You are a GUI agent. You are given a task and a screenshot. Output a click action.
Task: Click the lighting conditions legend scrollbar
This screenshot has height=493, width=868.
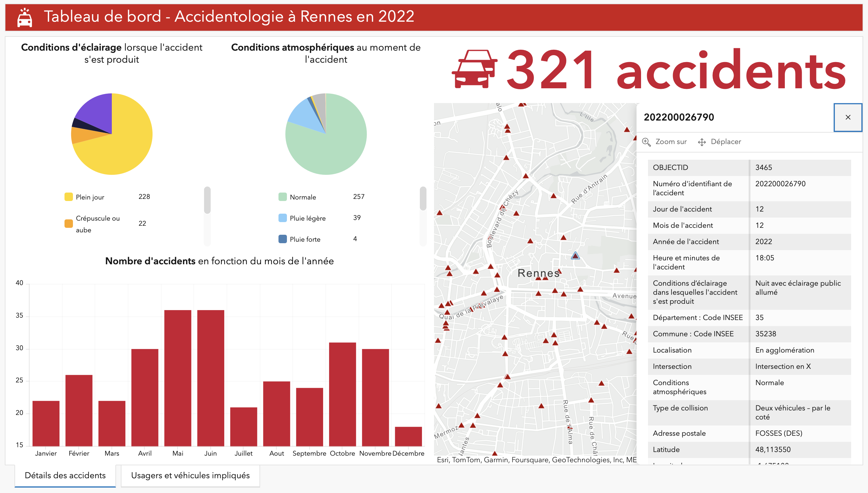[x=207, y=200]
